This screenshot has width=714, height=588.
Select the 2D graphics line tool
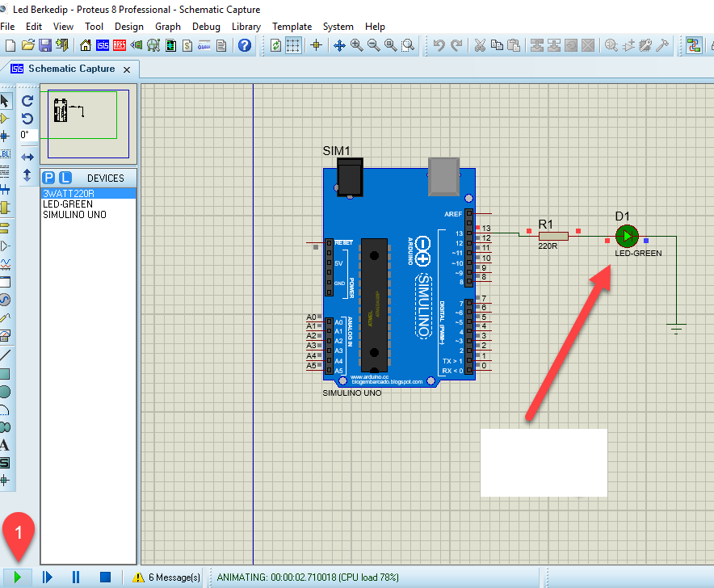5,355
